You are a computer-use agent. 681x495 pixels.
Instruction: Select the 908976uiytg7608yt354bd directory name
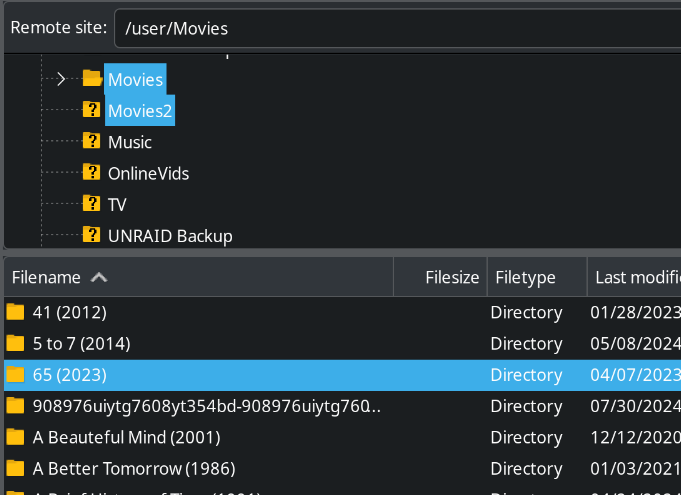[207, 406]
